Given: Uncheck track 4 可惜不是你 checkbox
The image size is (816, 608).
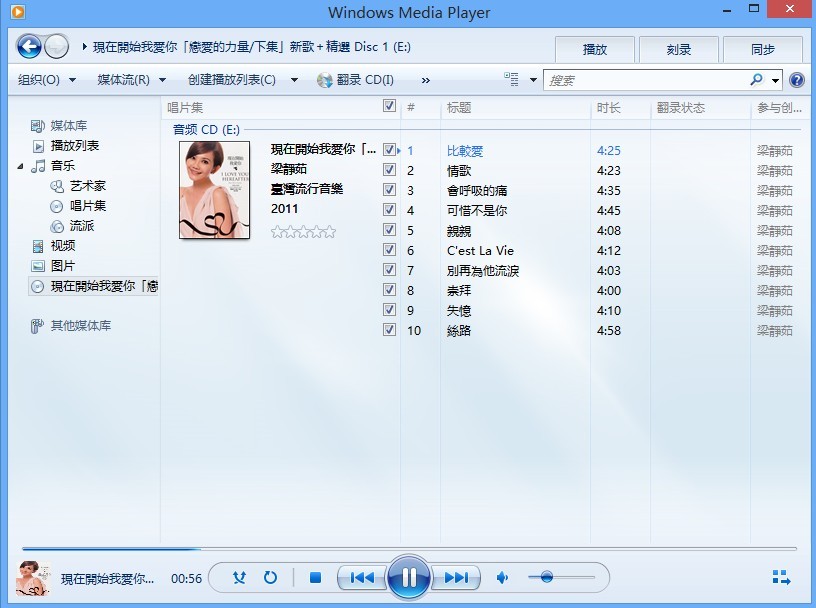Looking at the screenshot, I should tap(389, 210).
